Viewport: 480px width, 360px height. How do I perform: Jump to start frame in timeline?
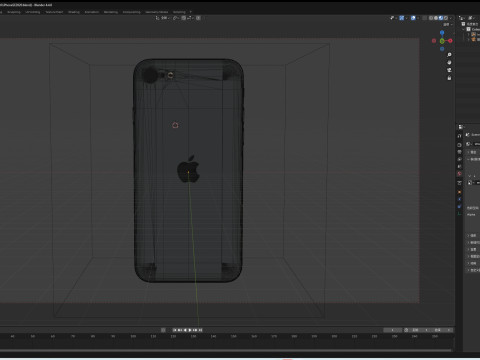[x=174, y=330]
